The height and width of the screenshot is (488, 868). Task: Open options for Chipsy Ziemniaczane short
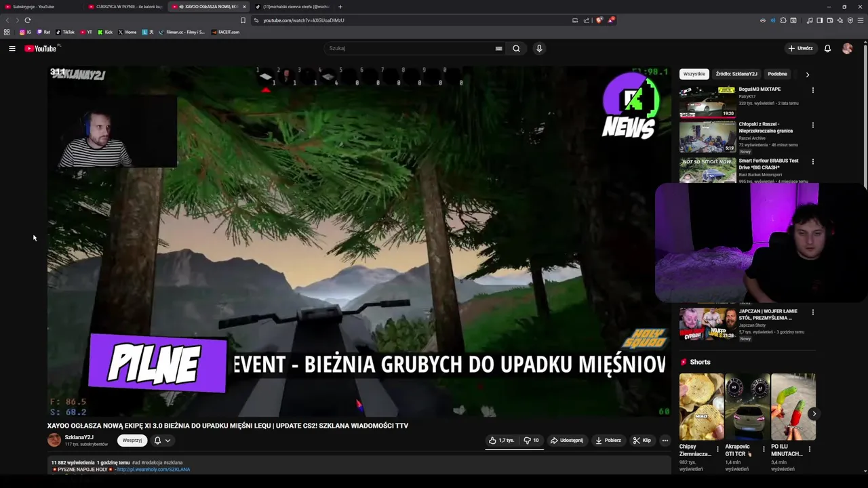pyautogui.click(x=717, y=449)
